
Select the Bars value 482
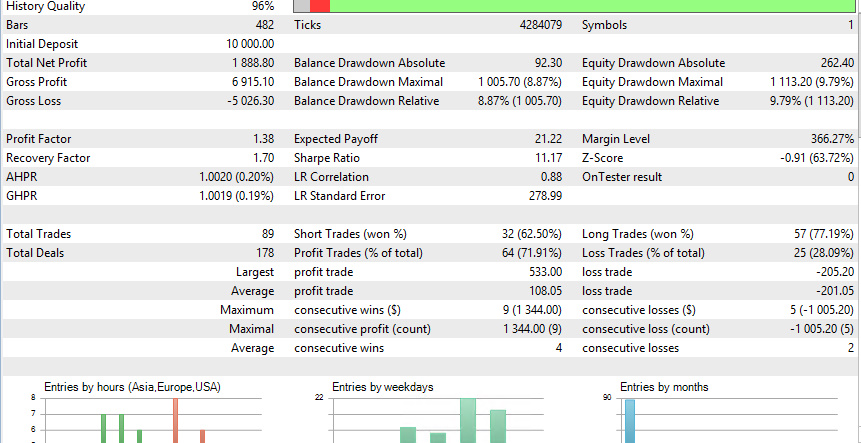(x=264, y=25)
